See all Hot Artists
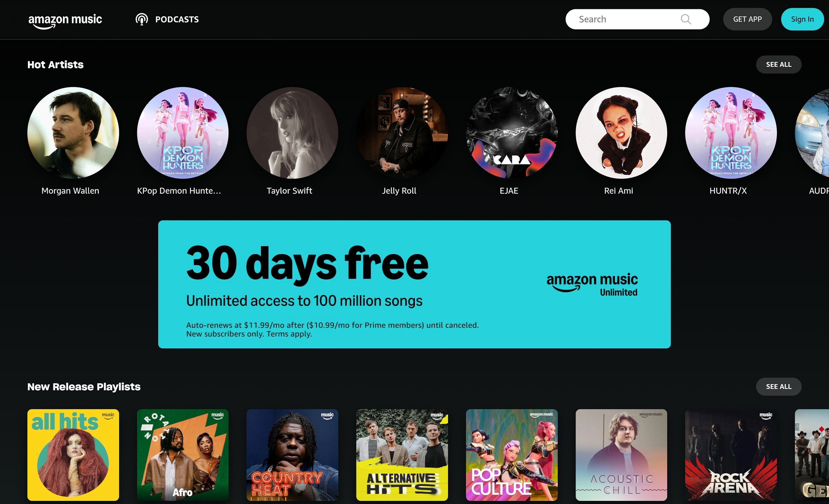This screenshot has width=829, height=504. pos(778,64)
